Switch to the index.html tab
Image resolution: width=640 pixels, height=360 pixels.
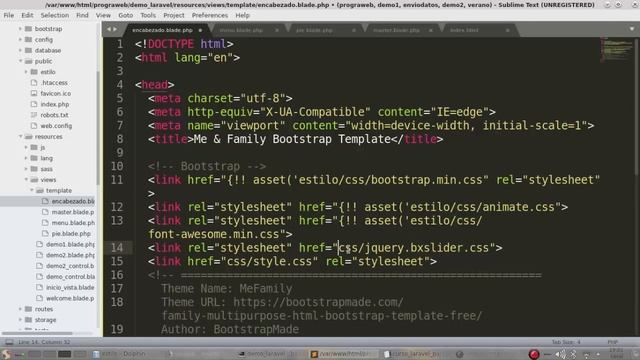point(464,30)
